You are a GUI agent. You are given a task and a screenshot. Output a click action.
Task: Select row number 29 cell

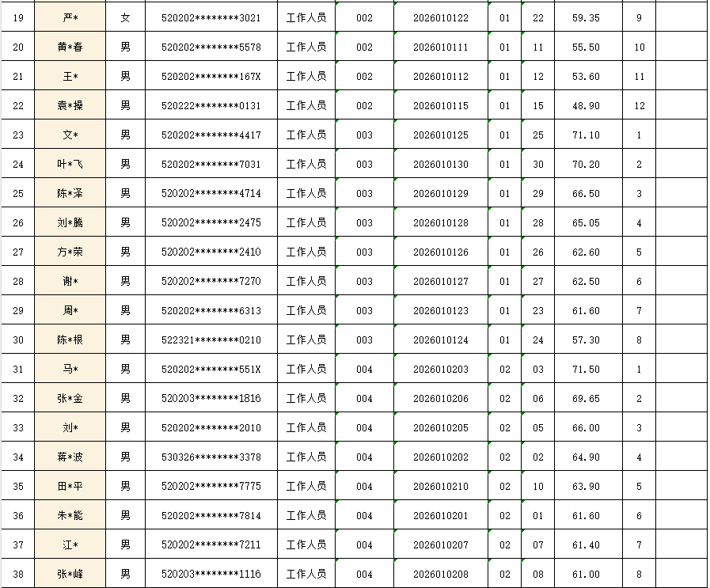(x=18, y=310)
